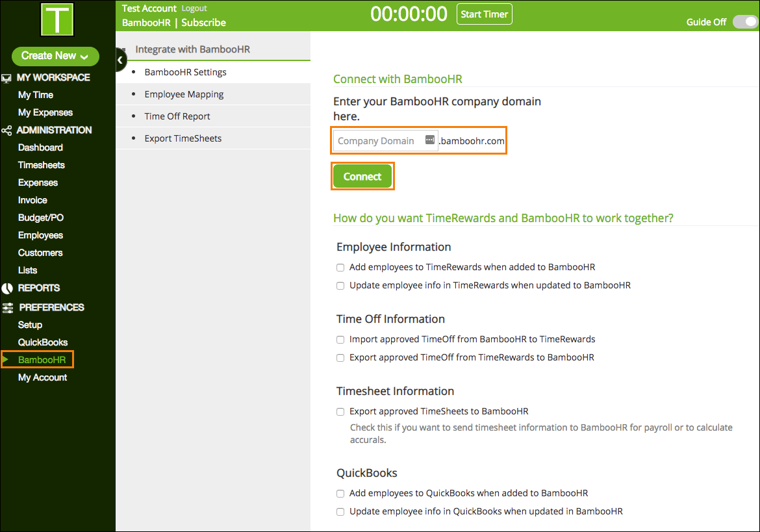Viewport: 760px width, 532px height.
Task: Click the 00:00:00 timer display
Action: coord(409,14)
